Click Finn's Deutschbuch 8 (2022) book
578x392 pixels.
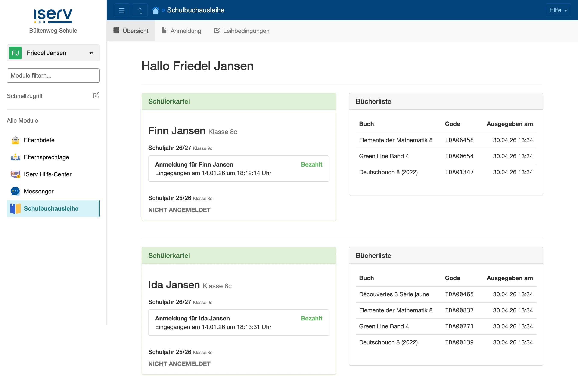click(x=388, y=172)
